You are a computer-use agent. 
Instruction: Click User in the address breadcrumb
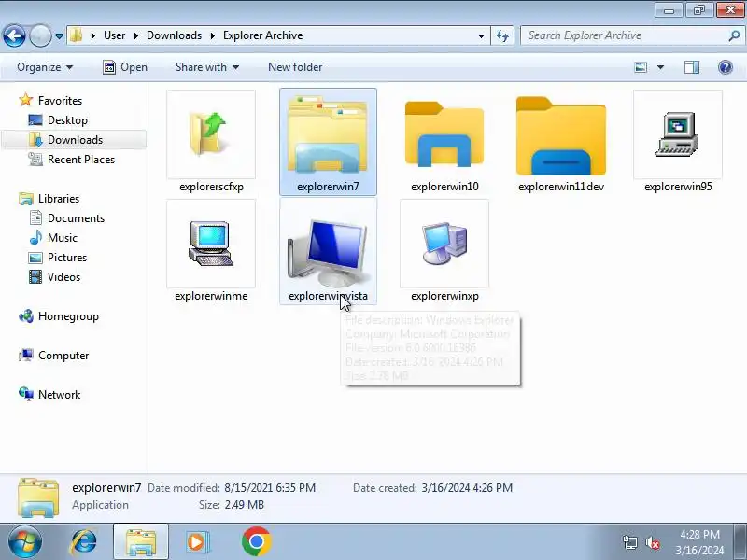tap(114, 35)
